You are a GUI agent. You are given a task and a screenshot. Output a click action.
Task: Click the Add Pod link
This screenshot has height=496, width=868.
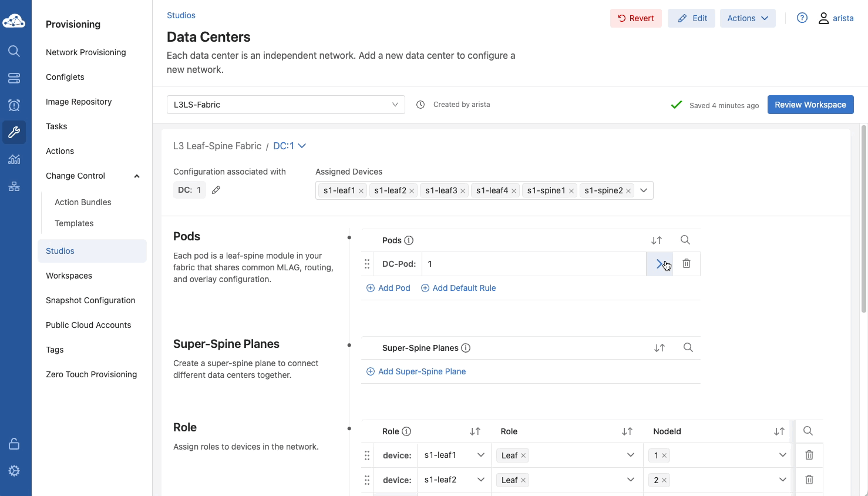pos(388,288)
